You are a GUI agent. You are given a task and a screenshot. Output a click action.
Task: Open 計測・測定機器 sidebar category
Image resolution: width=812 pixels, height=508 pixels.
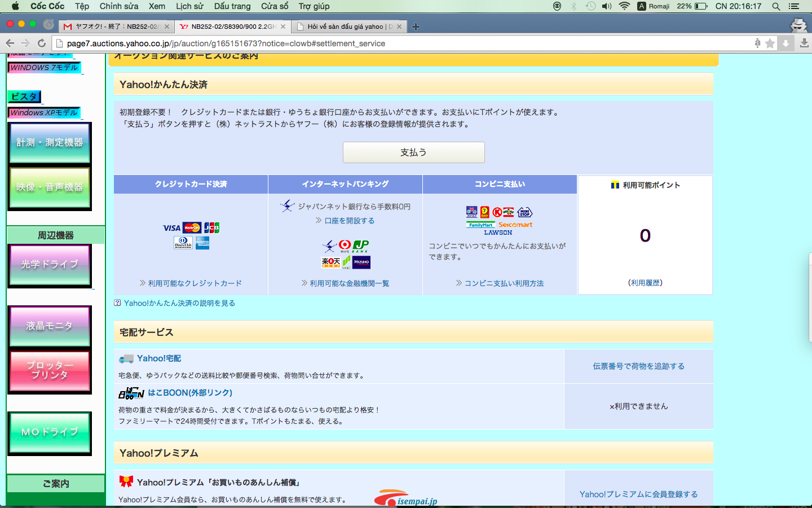[x=50, y=143]
